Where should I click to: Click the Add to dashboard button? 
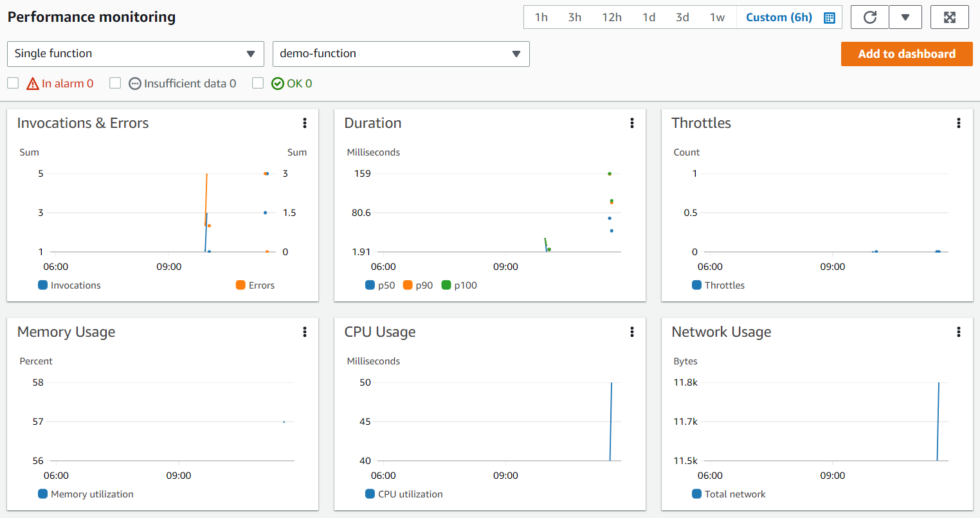[x=907, y=54]
